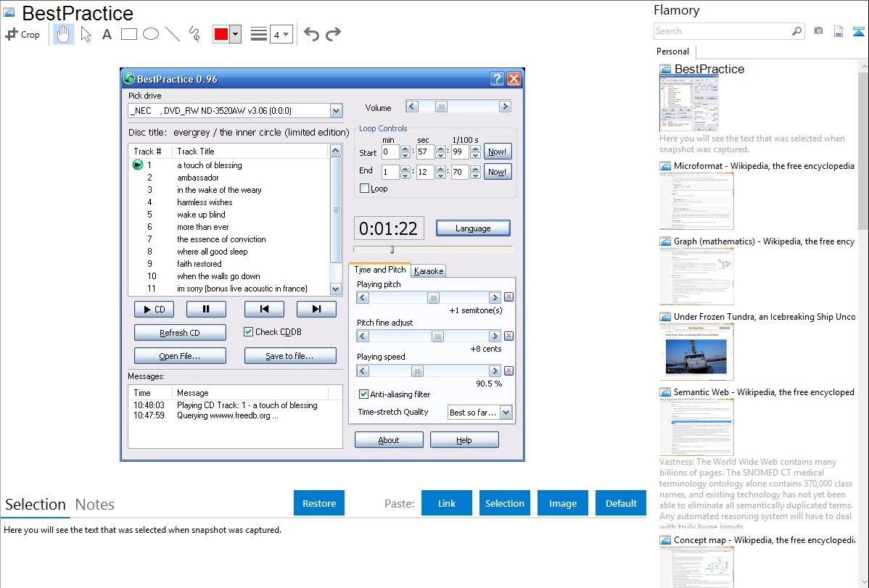This screenshot has height=588, width=869.
Task: Click the undo arrow
Action: pyautogui.click(x=311, y=34)
